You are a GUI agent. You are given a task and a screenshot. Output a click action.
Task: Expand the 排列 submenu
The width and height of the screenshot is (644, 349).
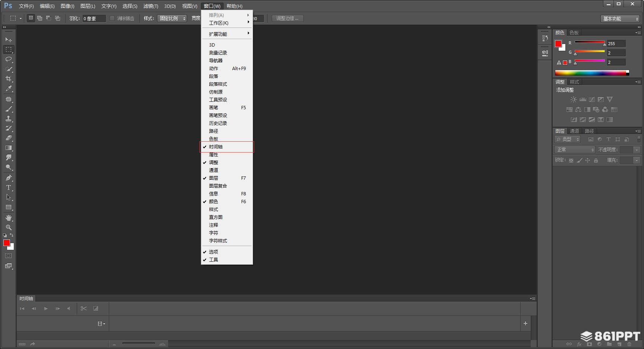(x=227, y=15)
